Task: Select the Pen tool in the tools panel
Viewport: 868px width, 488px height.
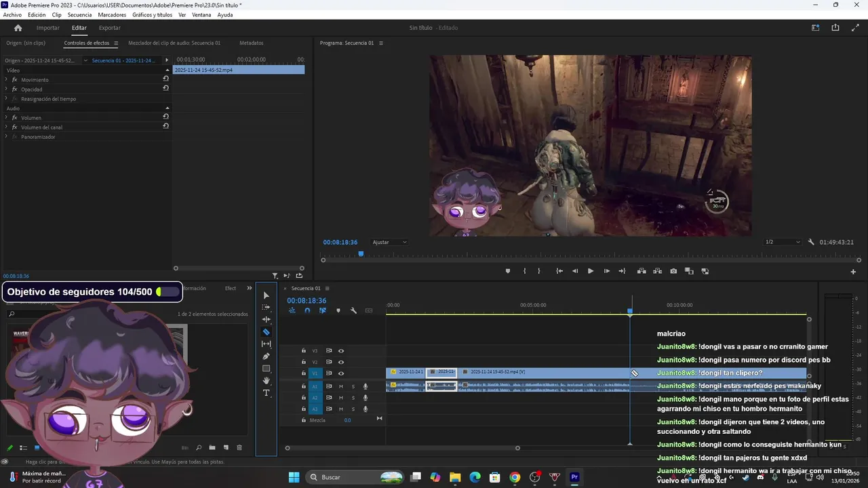Action: tap(266, 357)
